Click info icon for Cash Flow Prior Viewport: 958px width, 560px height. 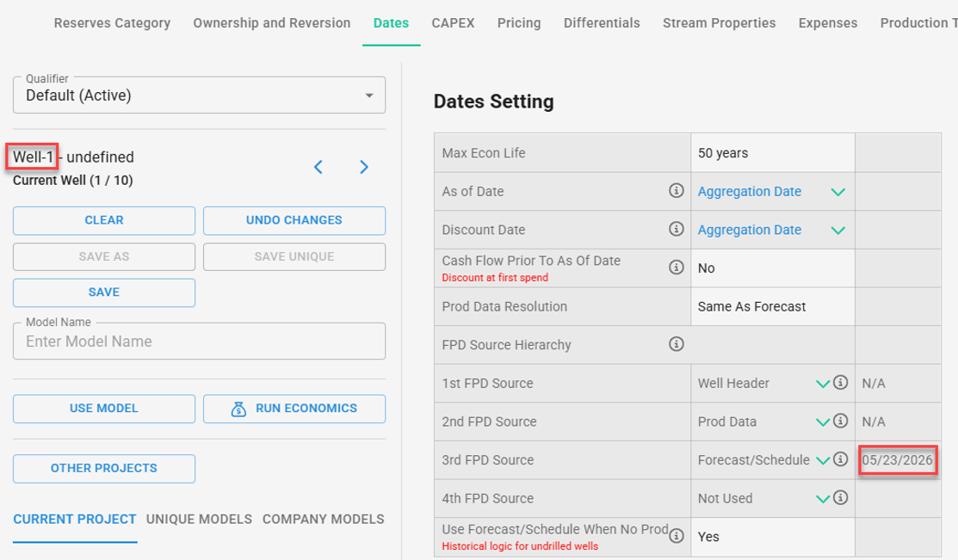click(x=677, y=268)
